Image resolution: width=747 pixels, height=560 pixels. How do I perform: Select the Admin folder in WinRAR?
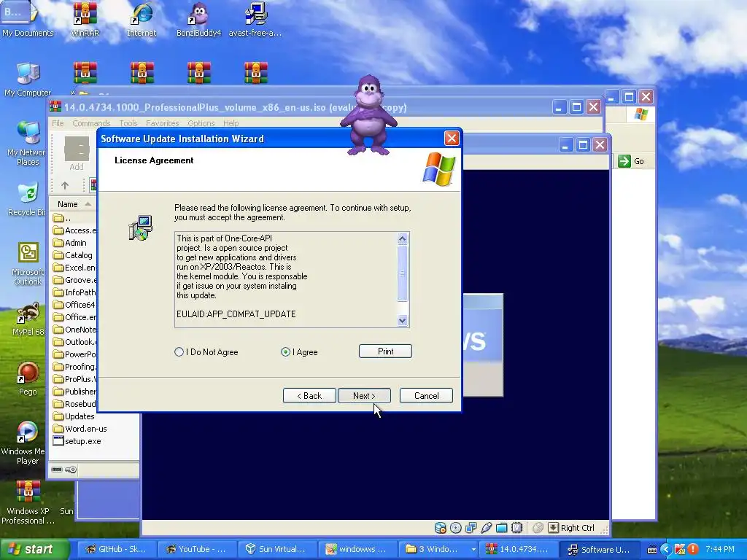pyautogui.click(x=70, y=243)
